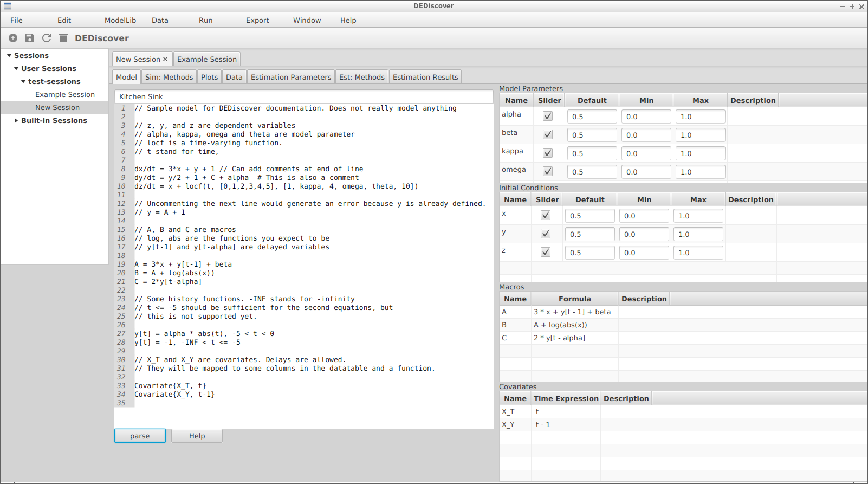
Task: Click the reload refresh icon
Action: point(47,38)
